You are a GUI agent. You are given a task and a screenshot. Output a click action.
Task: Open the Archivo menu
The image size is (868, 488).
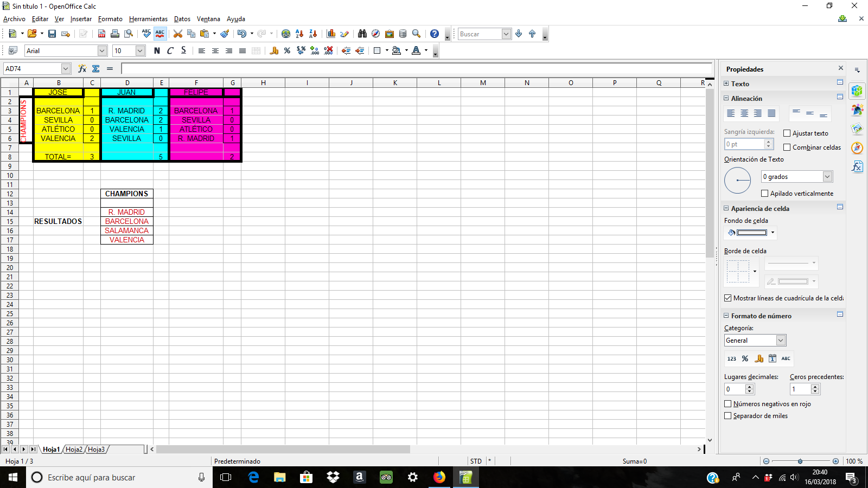[14, 19]
